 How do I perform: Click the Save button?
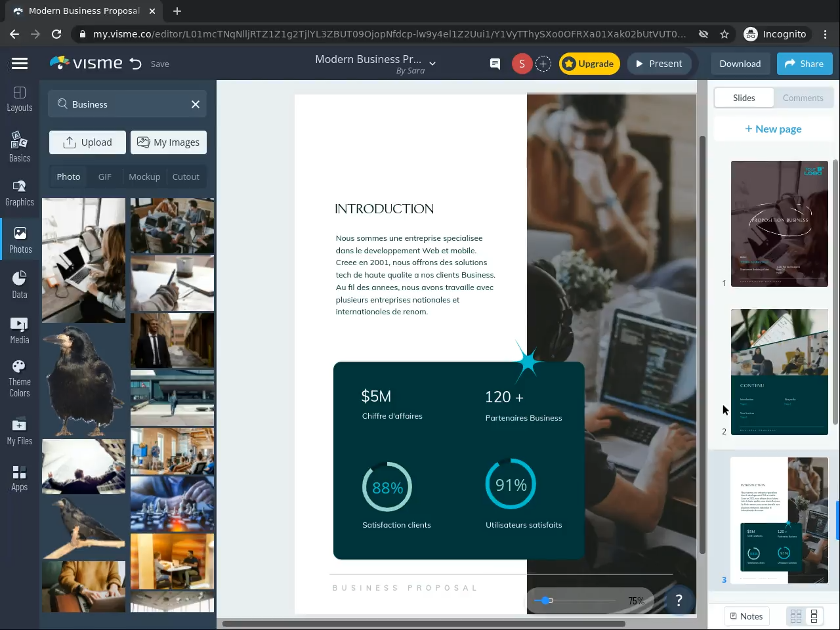pos(160,64)
